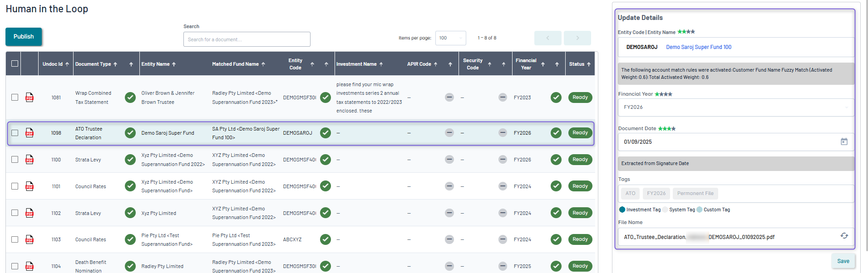Check the box for document 1103
Screen dimensions: 868x273
pyautogui.click(x=15, y=239)
